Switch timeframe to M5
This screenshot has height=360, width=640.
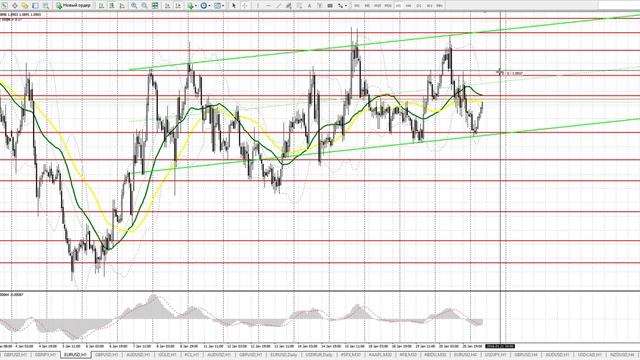(367, 6)
